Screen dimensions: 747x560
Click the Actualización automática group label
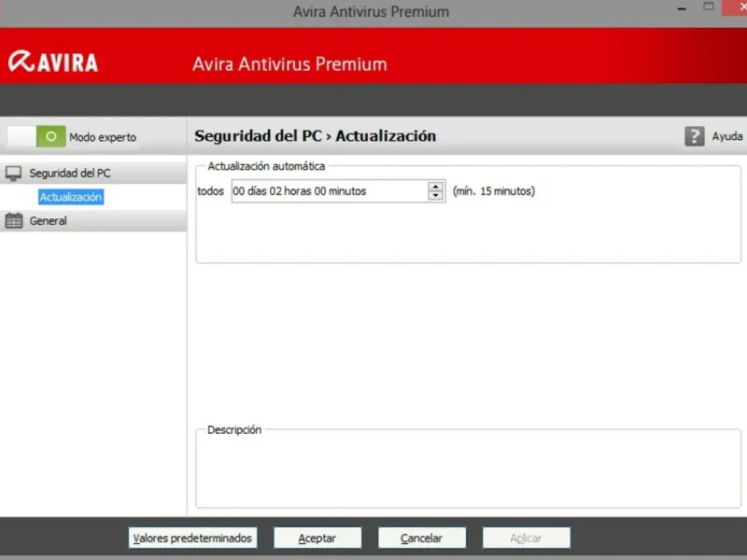coord(266,166)
